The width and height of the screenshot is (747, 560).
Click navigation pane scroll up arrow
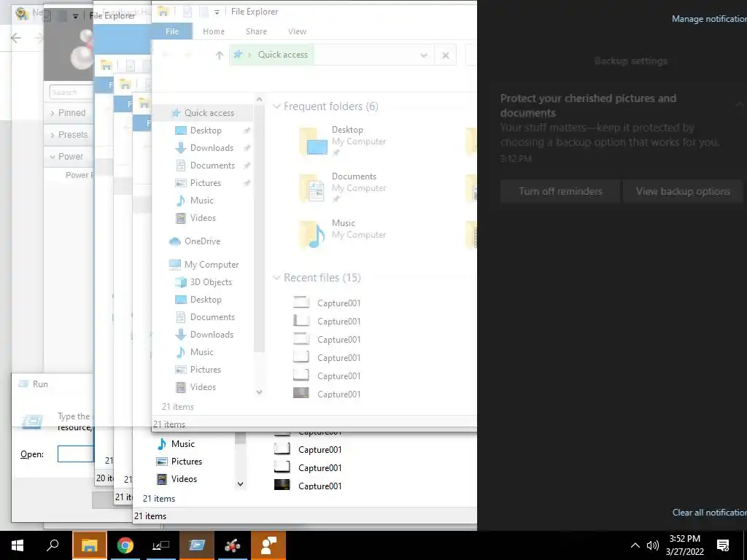click(x=259, y=99)
